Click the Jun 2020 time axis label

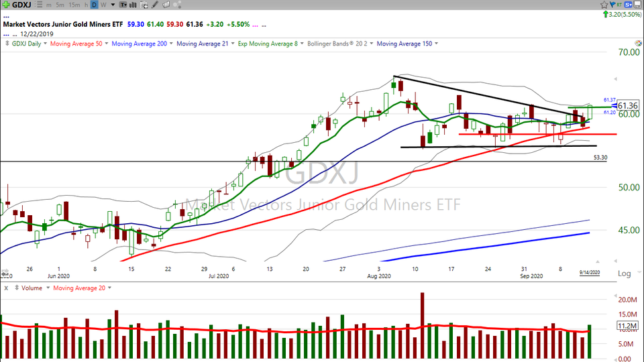(58, 276)
